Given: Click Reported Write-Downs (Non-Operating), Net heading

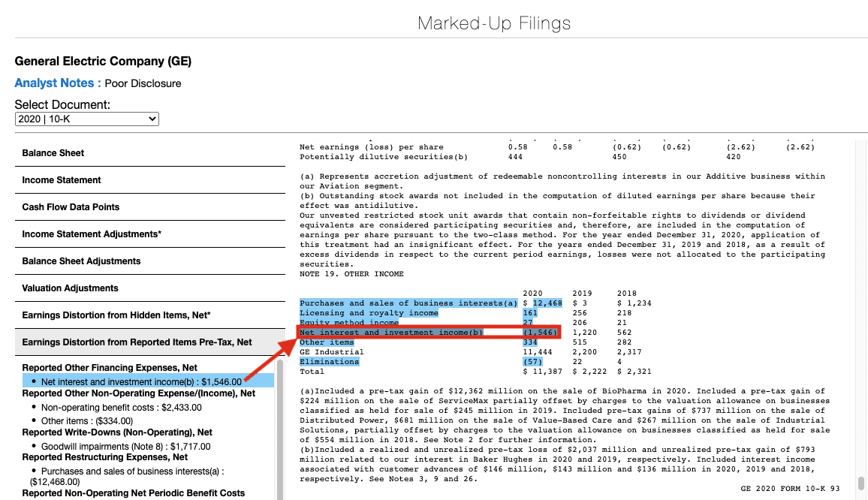Looking at the screenshot, I should pos(117,432).
